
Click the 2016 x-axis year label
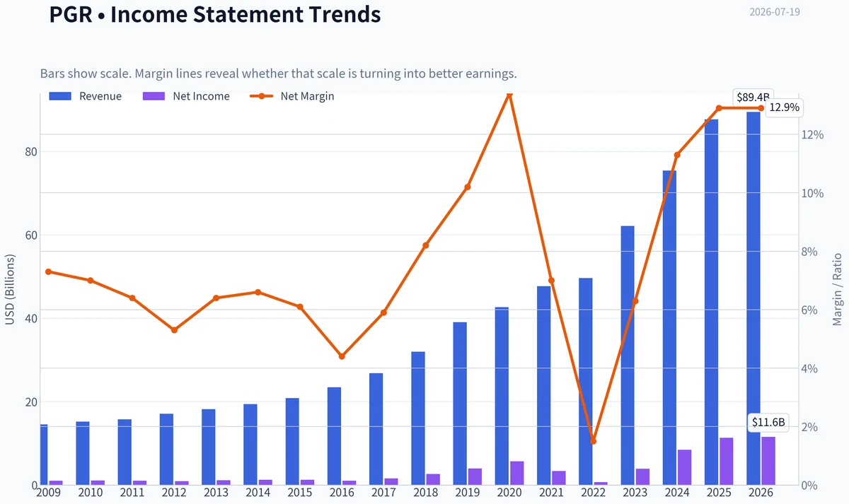click(x=342, y=492)
